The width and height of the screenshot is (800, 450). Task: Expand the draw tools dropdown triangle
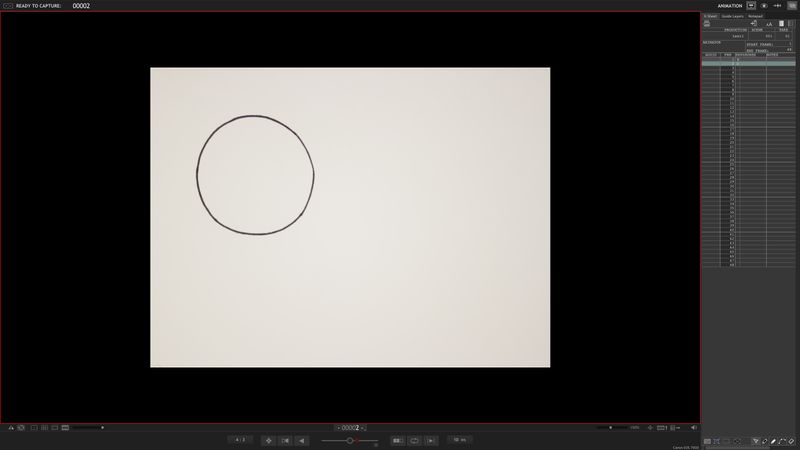pyautogui.click(x=755, y=441)
